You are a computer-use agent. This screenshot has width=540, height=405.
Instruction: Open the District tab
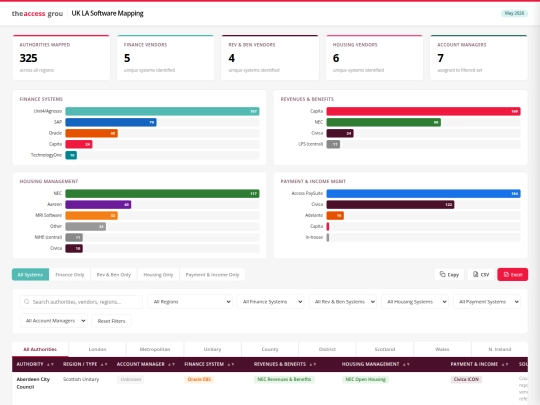tap(327, 349)
